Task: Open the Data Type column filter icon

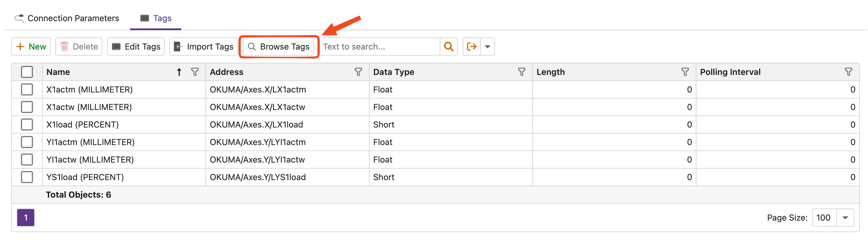Action: pyautogui.click(x=521, y=72)
